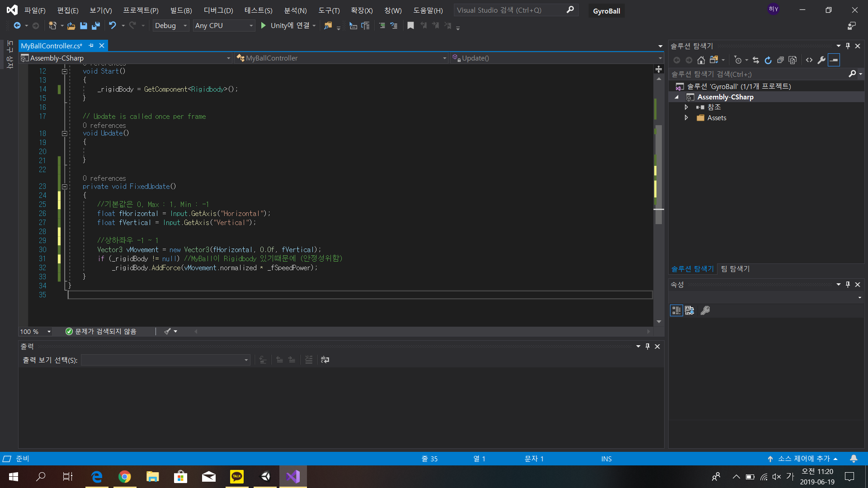
Task: Open the 디버그(D) menu
Action: point(218,10)
